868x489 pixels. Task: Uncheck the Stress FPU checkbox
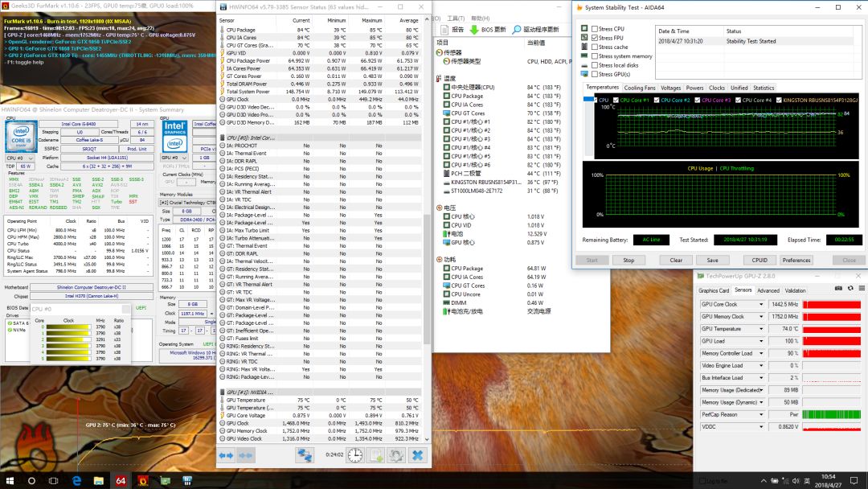(595, 38)
